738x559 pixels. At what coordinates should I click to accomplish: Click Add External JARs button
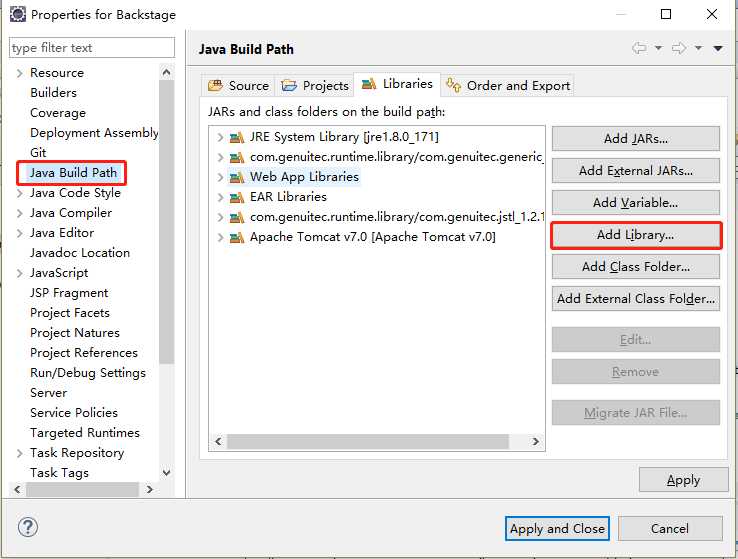pos(635,171)
